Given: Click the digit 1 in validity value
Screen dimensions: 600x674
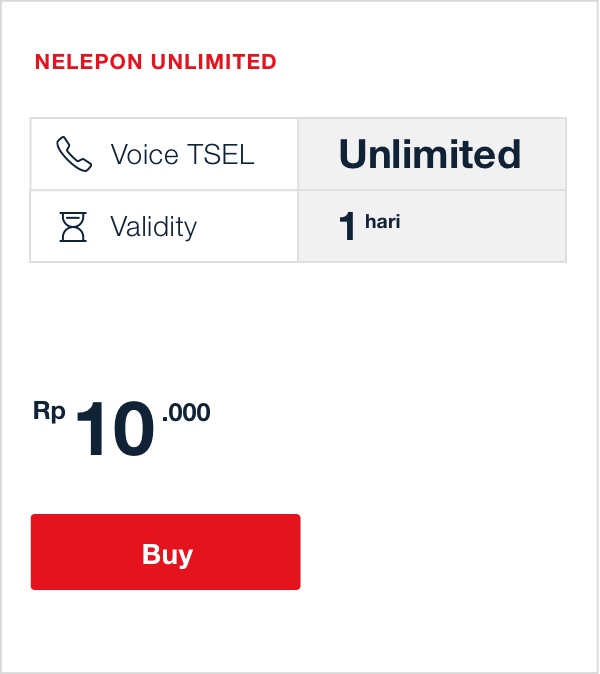Looking at the screenshot, I should click(x=348, y=227).
